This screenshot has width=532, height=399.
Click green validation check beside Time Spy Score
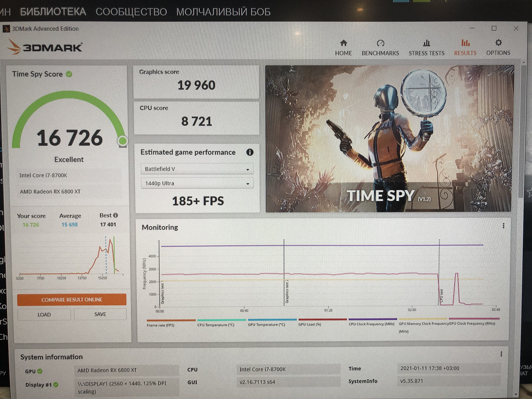coord(69,74)
